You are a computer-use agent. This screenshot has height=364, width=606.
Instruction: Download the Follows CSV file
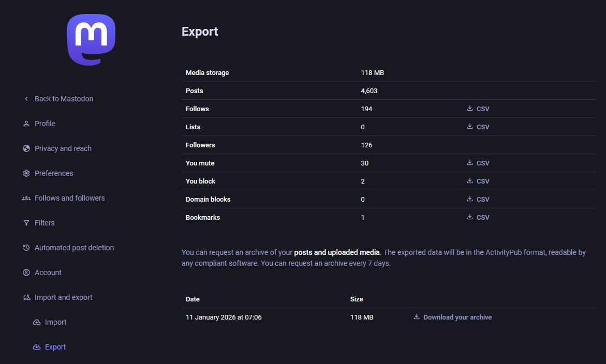[x=478, y=109]
